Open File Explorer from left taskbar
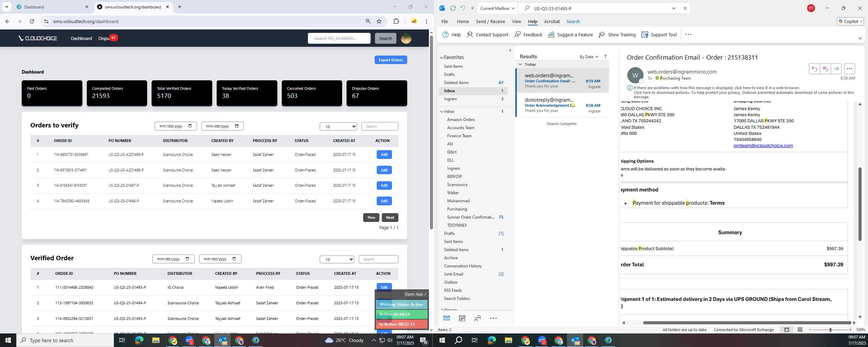 156,340
